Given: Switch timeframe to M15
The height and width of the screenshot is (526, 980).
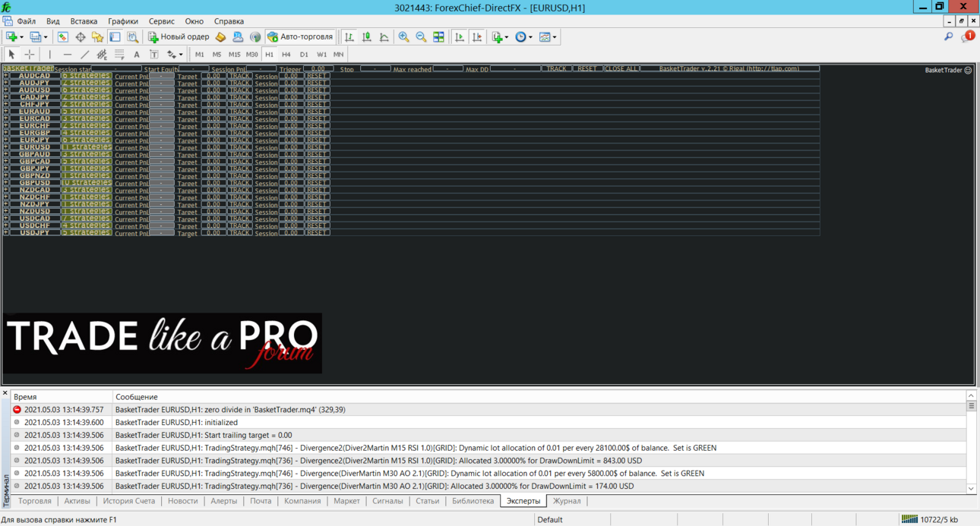Looking at the screenshot, I should click(x=234, y=55).
